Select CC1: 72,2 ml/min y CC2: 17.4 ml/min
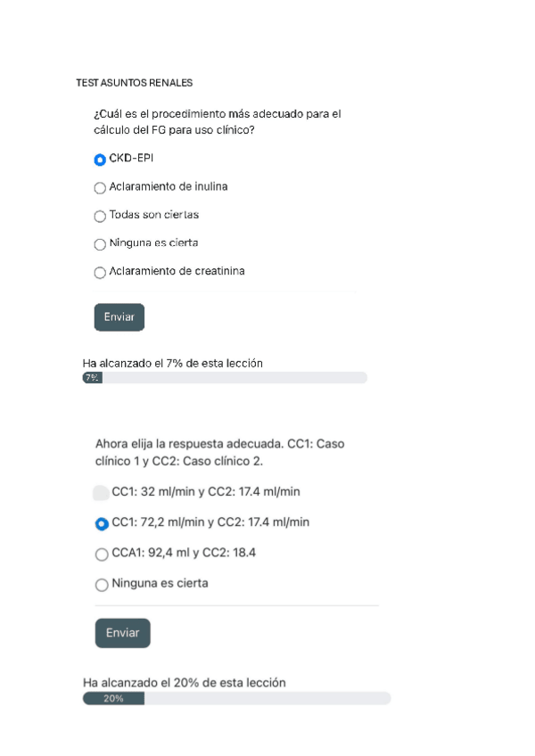 coord(102,523)
